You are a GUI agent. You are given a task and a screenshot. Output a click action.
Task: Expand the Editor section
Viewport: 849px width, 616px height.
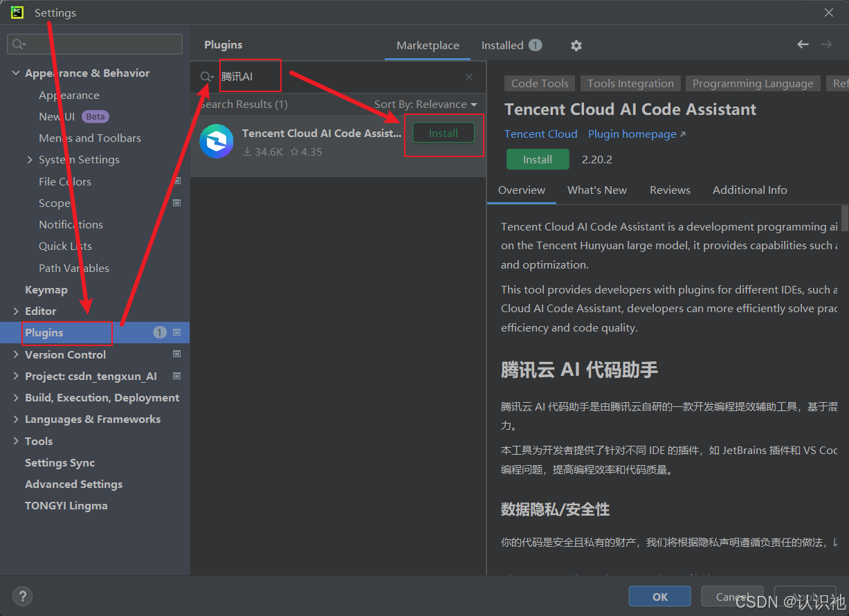(16, 311)
